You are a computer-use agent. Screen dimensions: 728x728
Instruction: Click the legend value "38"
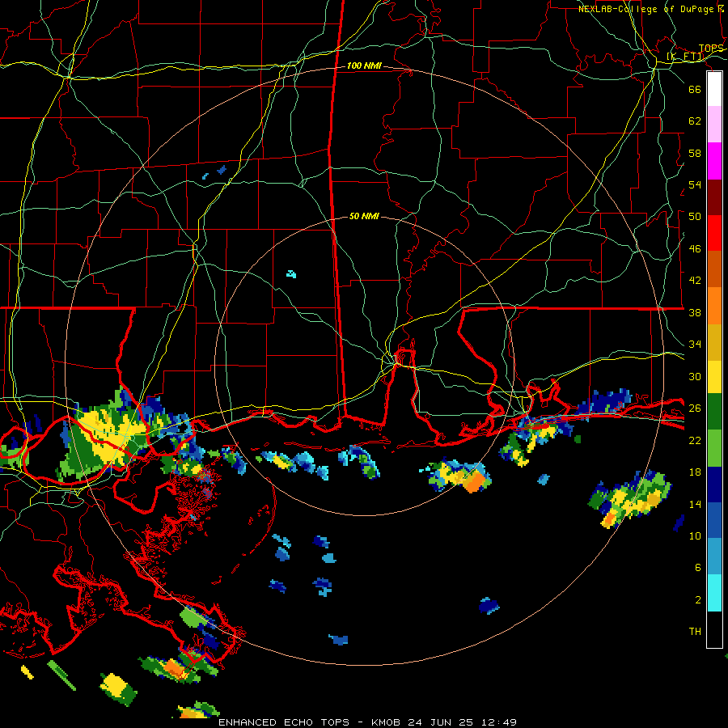click(695, 312)
